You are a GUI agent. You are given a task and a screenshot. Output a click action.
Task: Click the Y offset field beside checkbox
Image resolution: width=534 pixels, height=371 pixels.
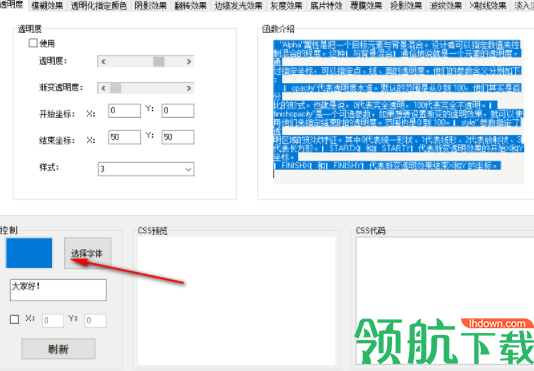tap(95, 321)
